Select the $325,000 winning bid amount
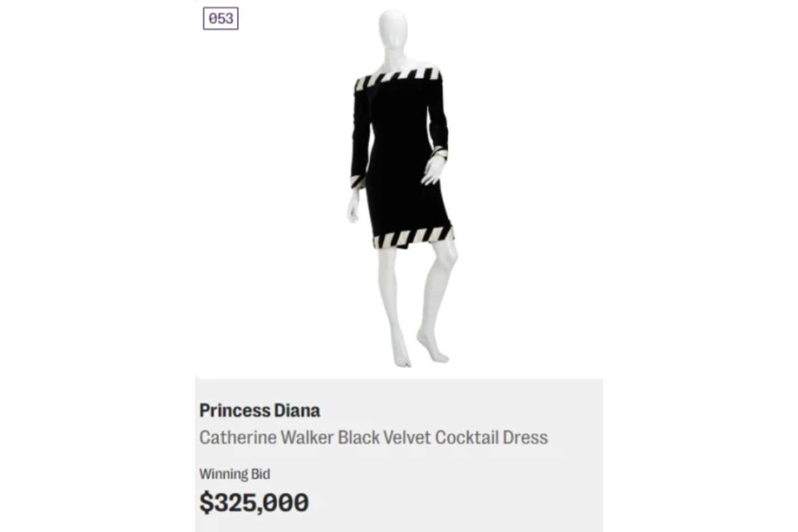 point(254,503)
